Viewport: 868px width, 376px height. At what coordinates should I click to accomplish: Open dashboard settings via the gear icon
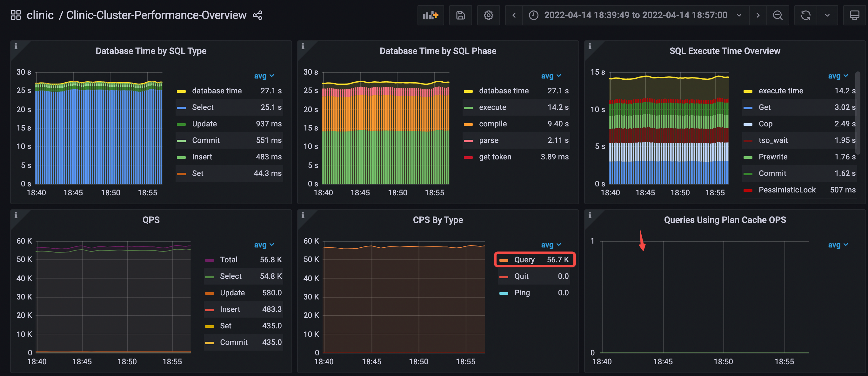488,15
